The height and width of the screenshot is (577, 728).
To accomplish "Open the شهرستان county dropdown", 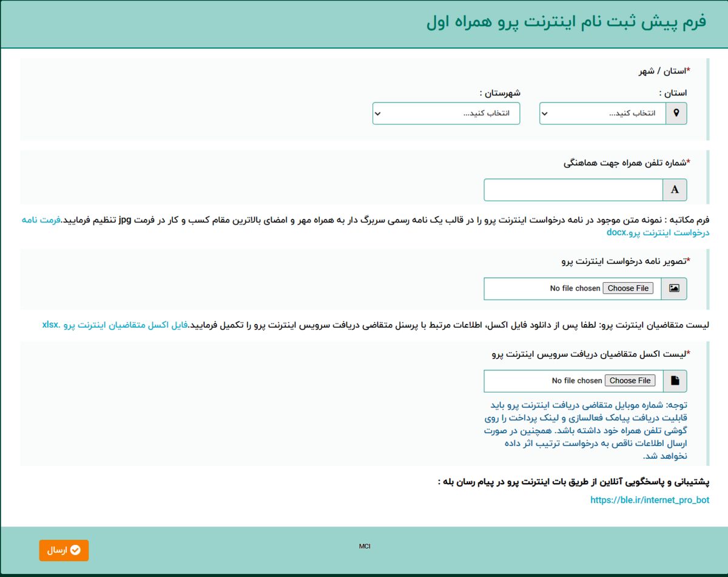I will [x=446, y=113].
